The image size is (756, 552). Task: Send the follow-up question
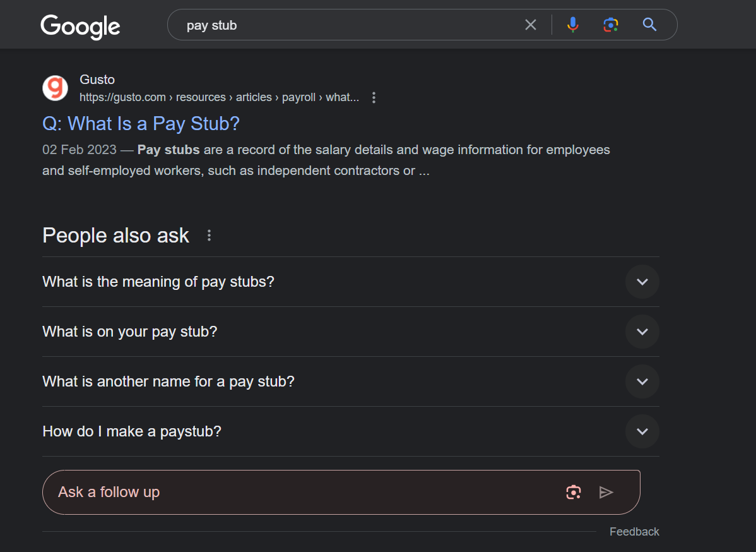pyautogui.click(x=606, y=492)
